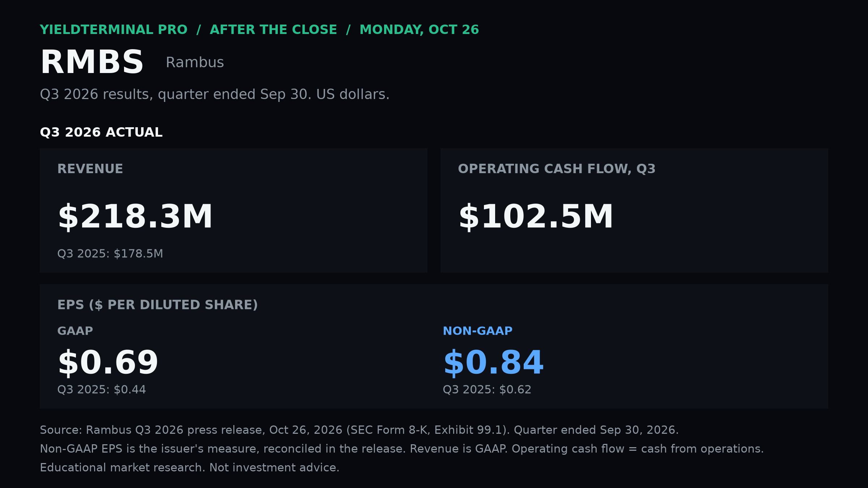The height and width of the screenshot is (488, 868).
Task: Select the blue NON-GAAP label
Action: (478, 331)
